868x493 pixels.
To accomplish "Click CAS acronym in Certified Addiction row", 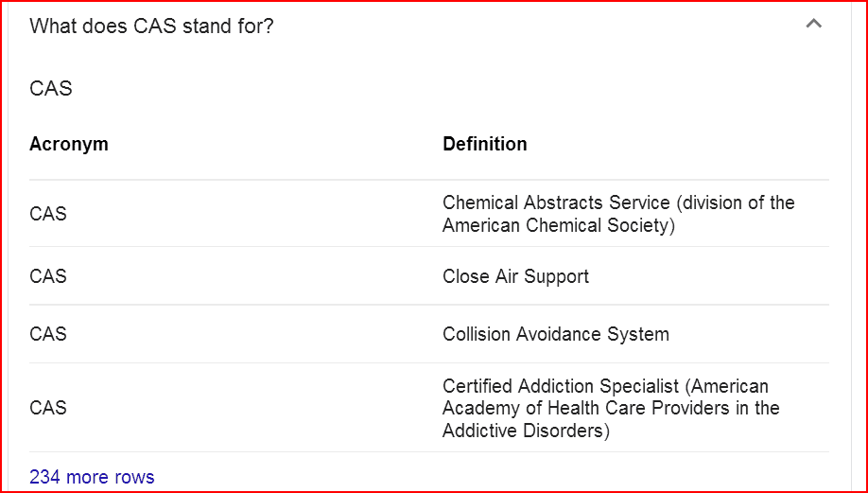I will 48,408.
